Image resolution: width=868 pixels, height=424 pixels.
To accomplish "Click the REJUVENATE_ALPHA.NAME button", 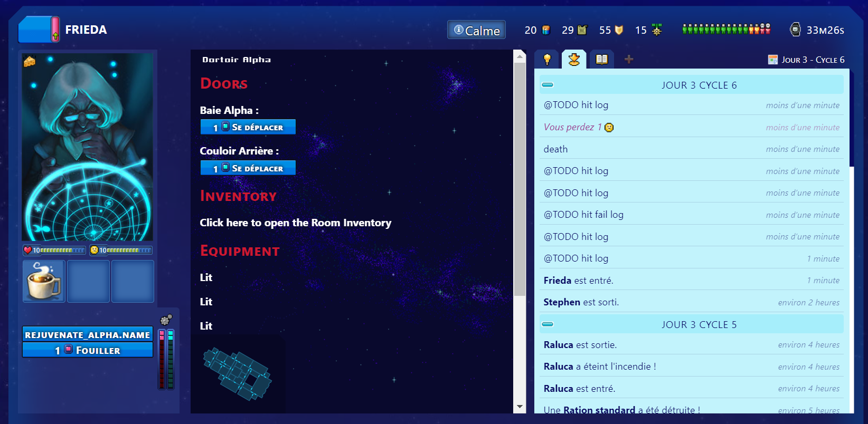I will (x=88, y=335).
